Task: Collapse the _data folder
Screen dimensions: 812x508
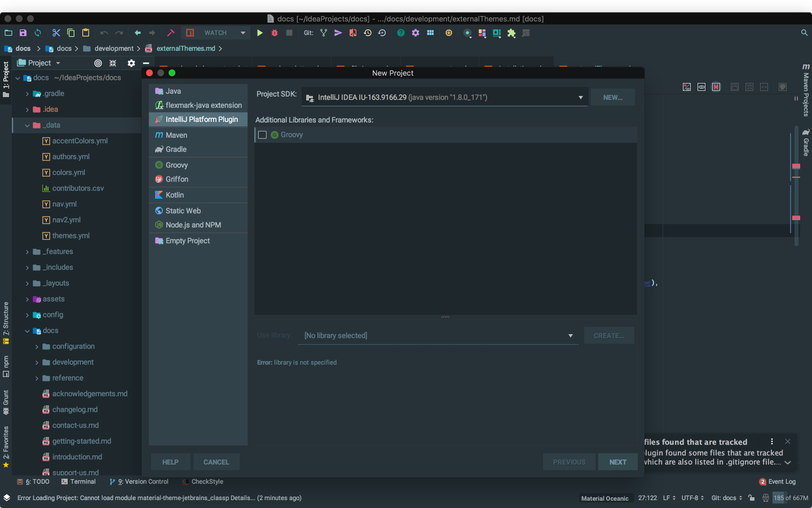Action: click(x=27, y=125)
